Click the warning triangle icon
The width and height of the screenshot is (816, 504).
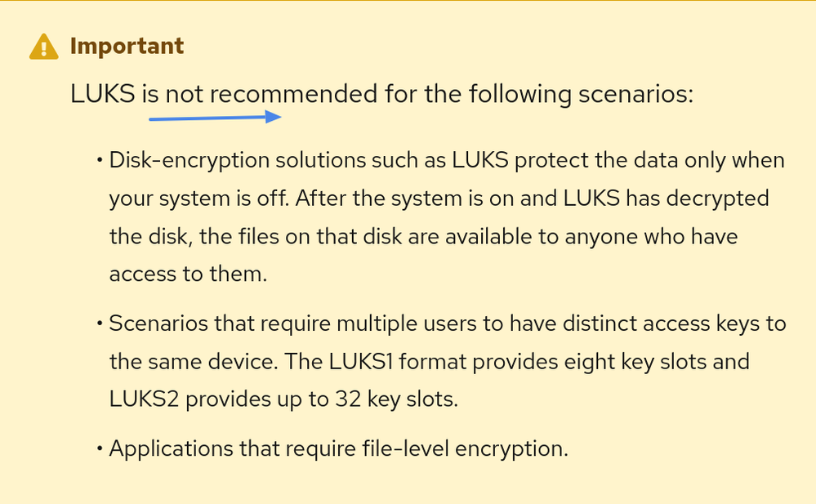click(44, 47)
